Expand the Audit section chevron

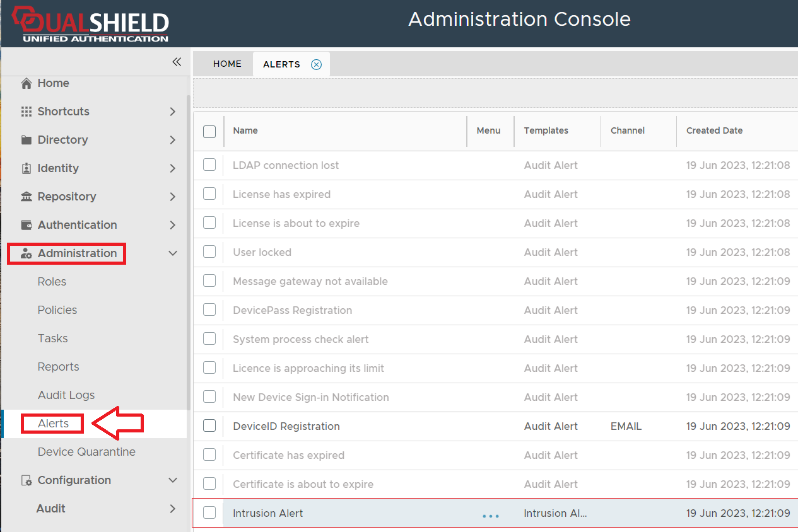[x=173, y=509]
